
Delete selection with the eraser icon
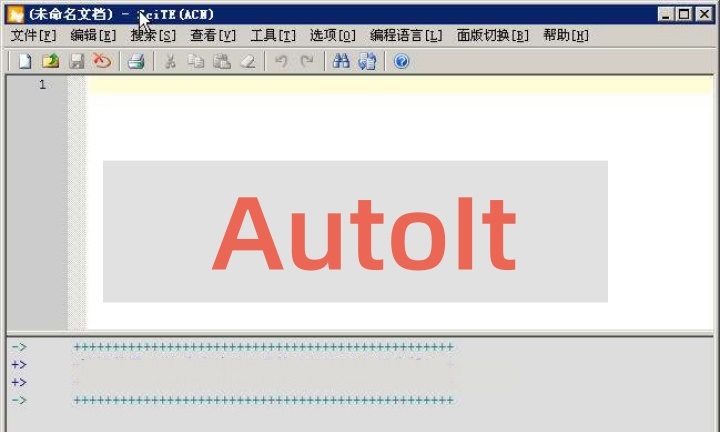248,61
